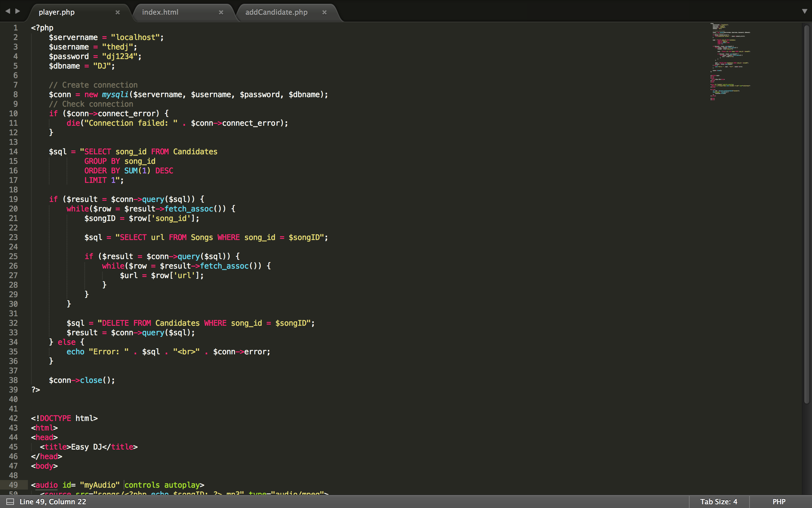Click the next tab right arrow

click(18, 11)
